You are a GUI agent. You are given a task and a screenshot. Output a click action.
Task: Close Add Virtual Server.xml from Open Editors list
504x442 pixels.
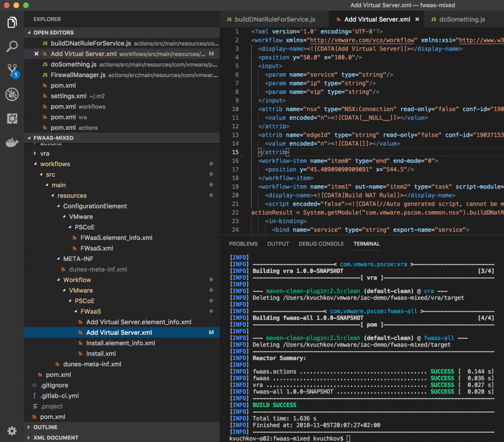coord(35,54)
